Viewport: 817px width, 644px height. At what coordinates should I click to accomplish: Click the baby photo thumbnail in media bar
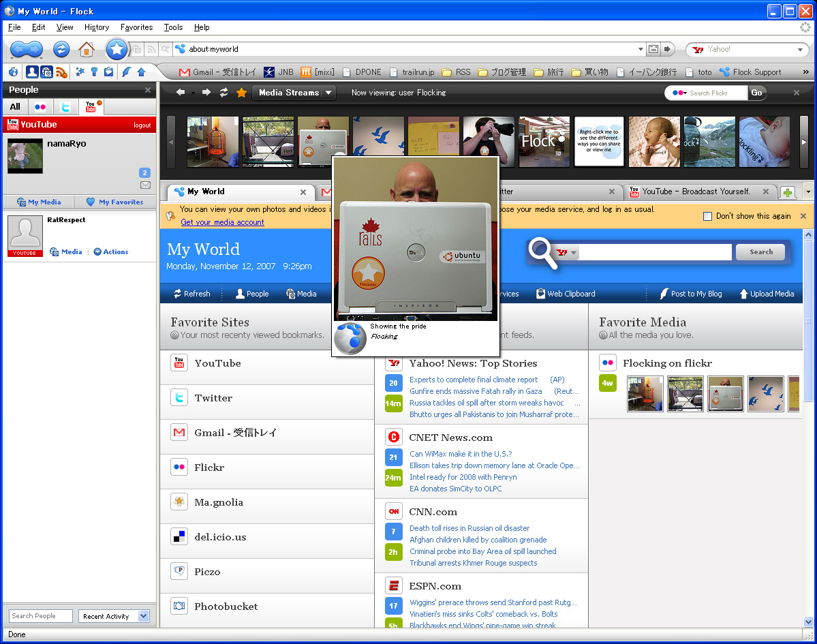654,141
